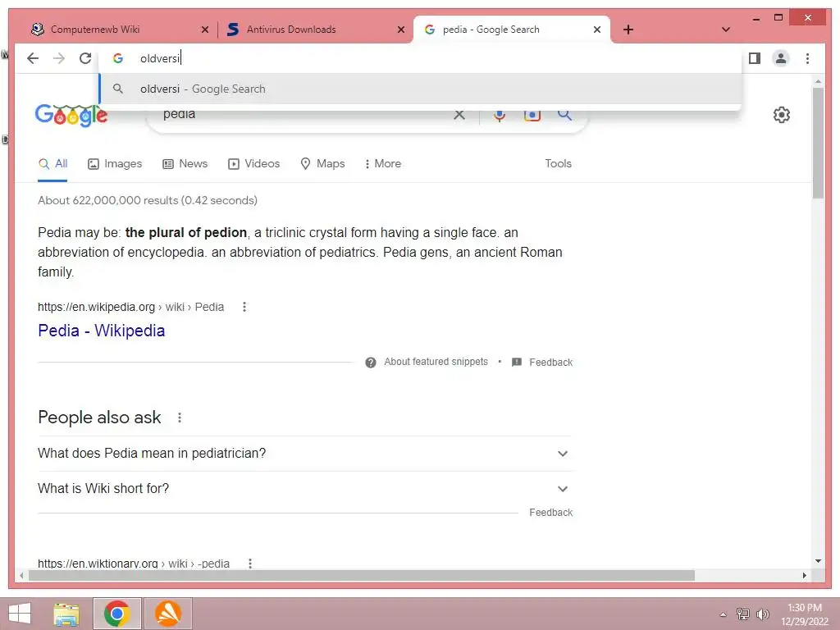
Task: Click the vertical scrollbar thumb
Action: pyautogui.click(x=818, y=143)
